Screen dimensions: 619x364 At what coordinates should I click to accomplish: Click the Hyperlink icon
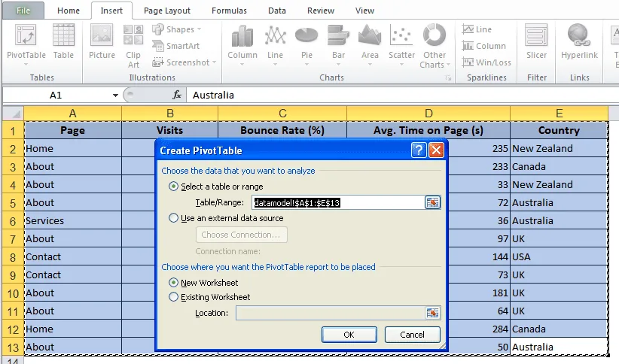tap(579, 35)
